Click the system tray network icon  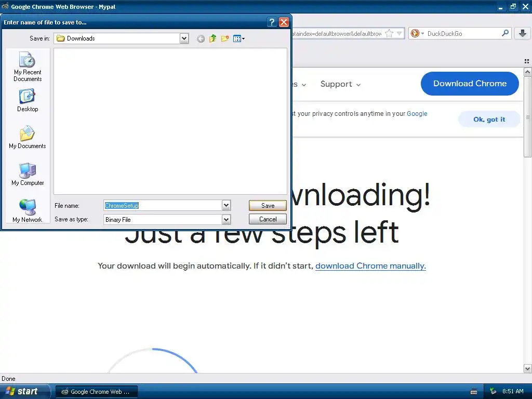(x=494, y=391)
